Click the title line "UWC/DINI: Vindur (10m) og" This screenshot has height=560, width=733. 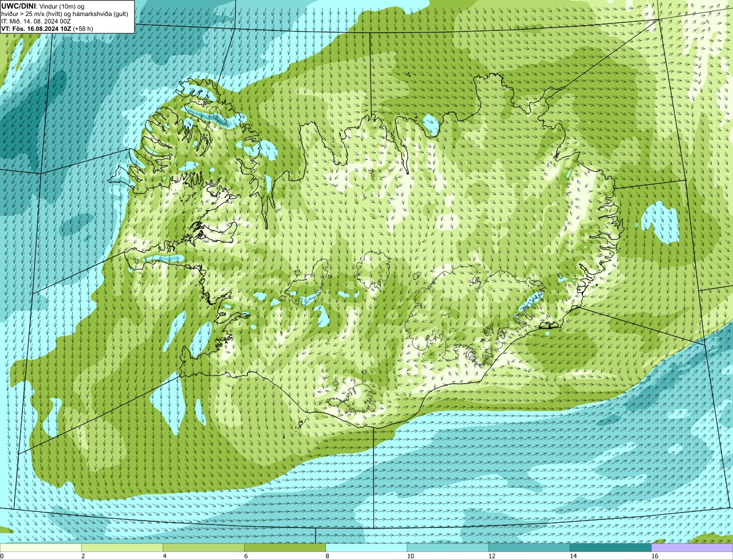click(43, 6)
